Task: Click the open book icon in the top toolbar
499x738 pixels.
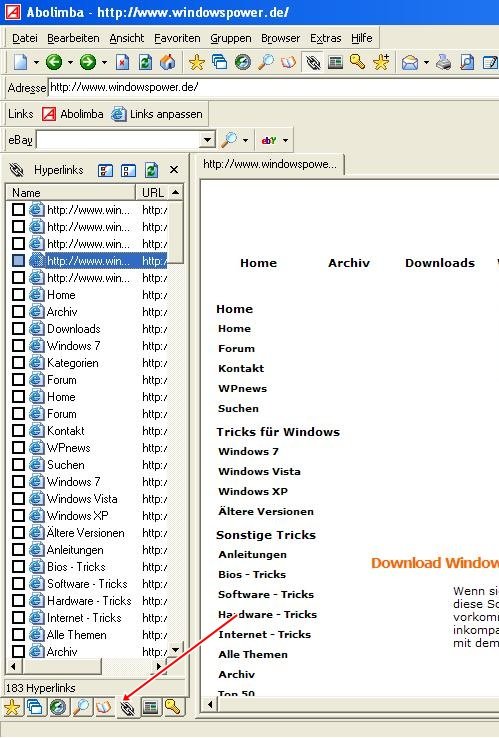Action: pyautogui.click(x=289, y=62)
